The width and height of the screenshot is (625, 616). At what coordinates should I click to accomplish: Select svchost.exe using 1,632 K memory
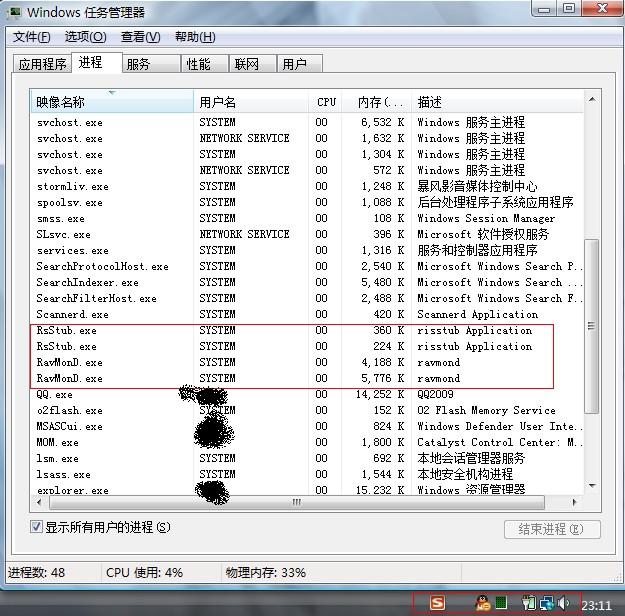(307, 138)
